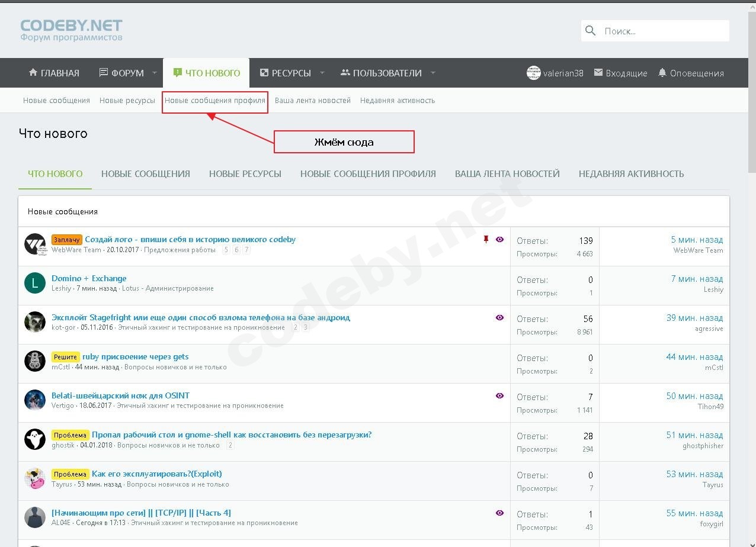
Task: Click the Решите prefix label
Action: click(65, 357)
